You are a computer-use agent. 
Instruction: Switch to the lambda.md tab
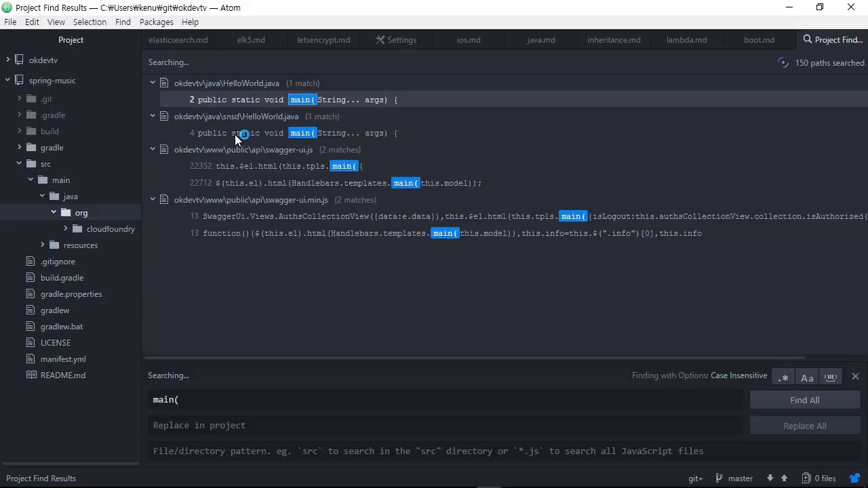pos(686,40)
